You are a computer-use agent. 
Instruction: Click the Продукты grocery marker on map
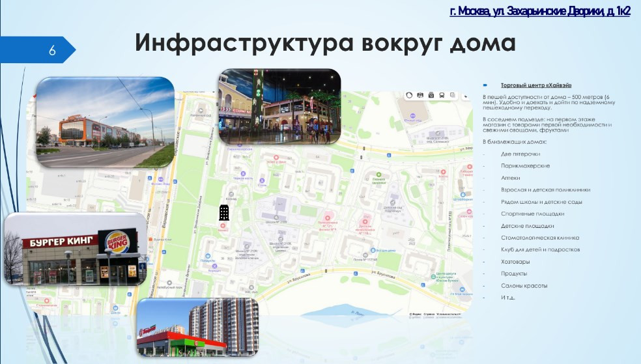pyautogui.click(x=208, y=256)
